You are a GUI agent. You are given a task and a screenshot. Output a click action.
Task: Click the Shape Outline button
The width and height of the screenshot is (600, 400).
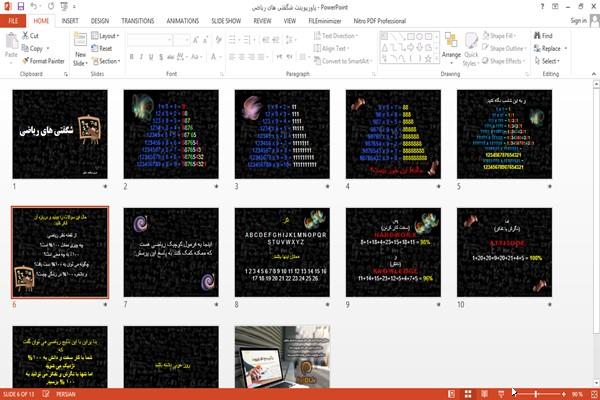[x=505, y=48]
